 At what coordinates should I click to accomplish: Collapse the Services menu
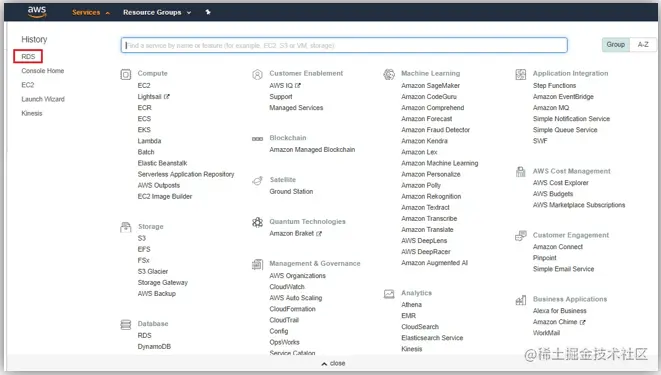click(91, 12)
